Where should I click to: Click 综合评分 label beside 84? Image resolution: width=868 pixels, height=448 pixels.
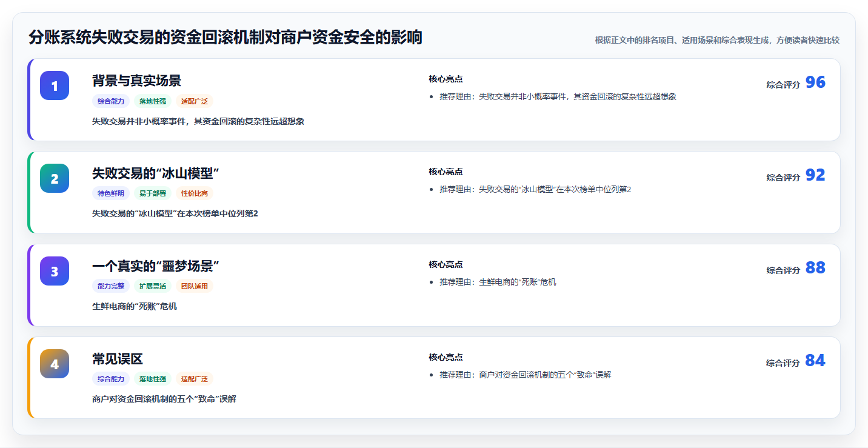point(783,363)
